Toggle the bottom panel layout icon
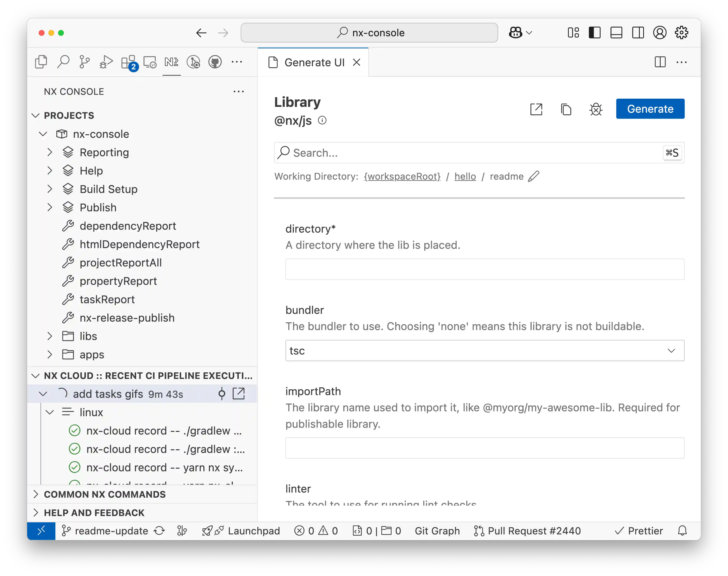This screenshot has width=728, height=576. tap(616, 33)
